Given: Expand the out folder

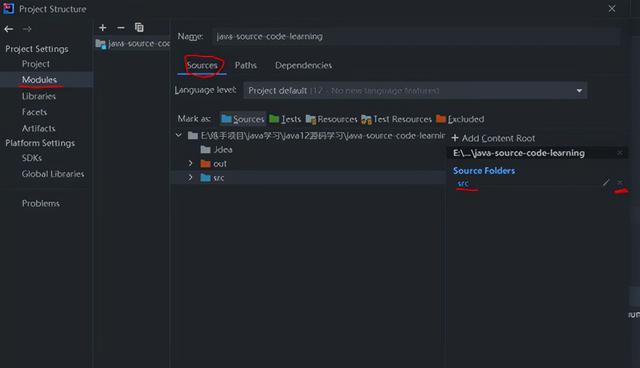Looking at the screenshot, I should pos(190,163).
